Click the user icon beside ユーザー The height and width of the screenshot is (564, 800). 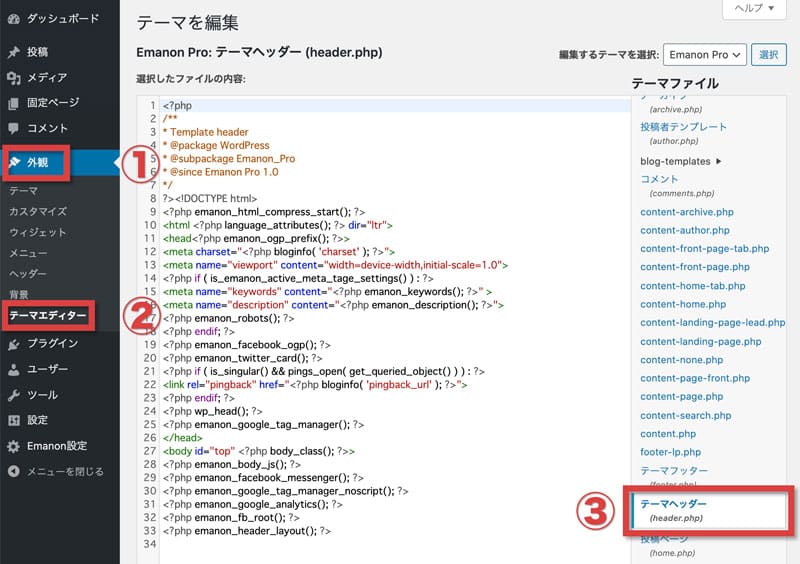point(14,370)
